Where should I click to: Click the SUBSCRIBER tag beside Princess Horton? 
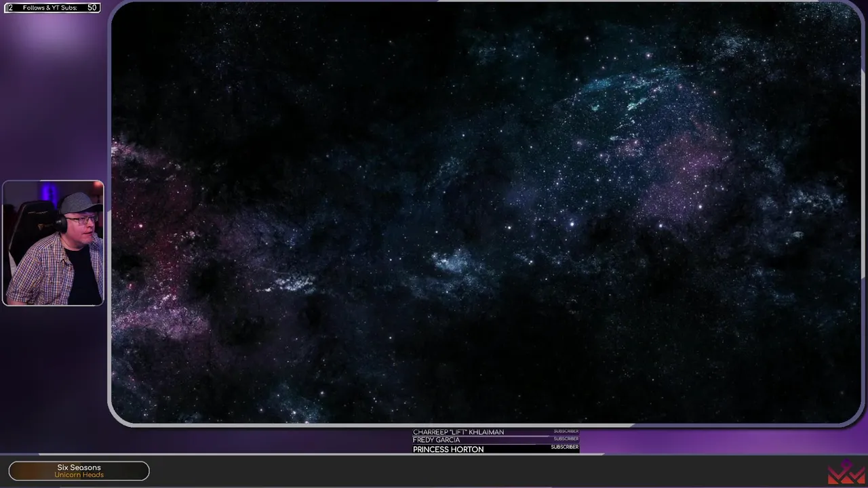[565, 447]
